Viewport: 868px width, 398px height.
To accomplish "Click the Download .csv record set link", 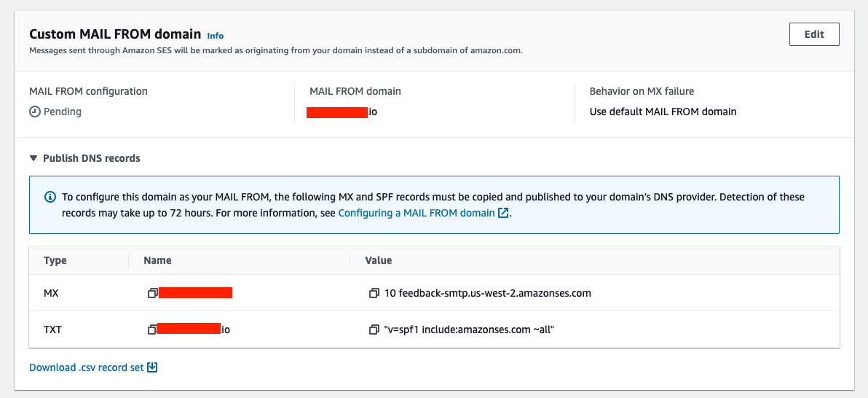I will click(87, 367).
